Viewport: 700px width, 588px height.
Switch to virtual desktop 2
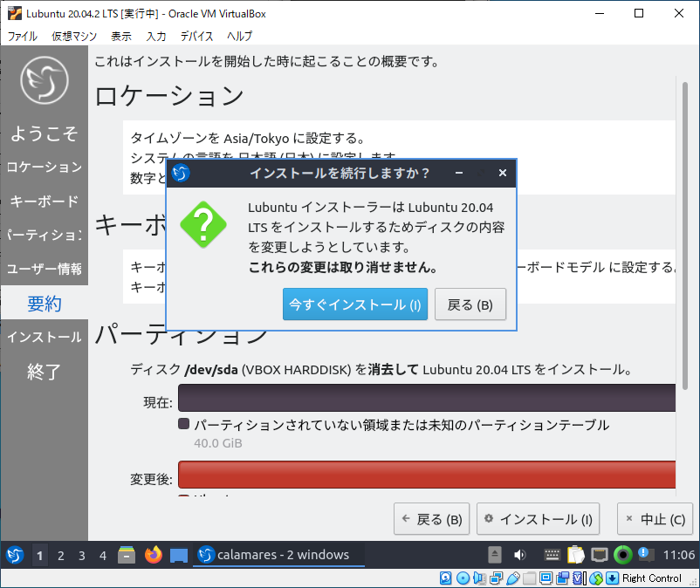61,556
